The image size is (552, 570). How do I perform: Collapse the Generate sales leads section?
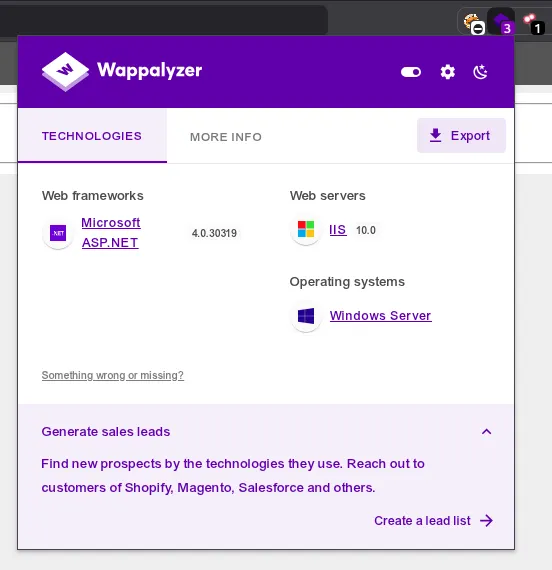pos(486,431)
